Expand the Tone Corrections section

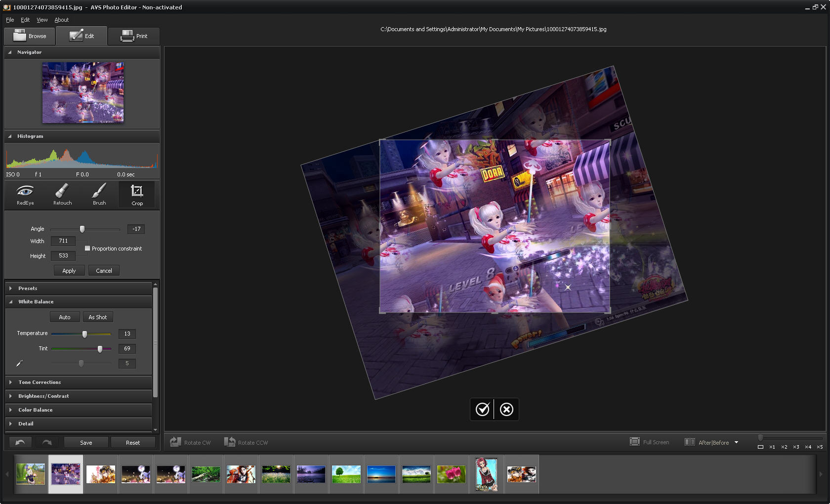click(x=10, y=382)
